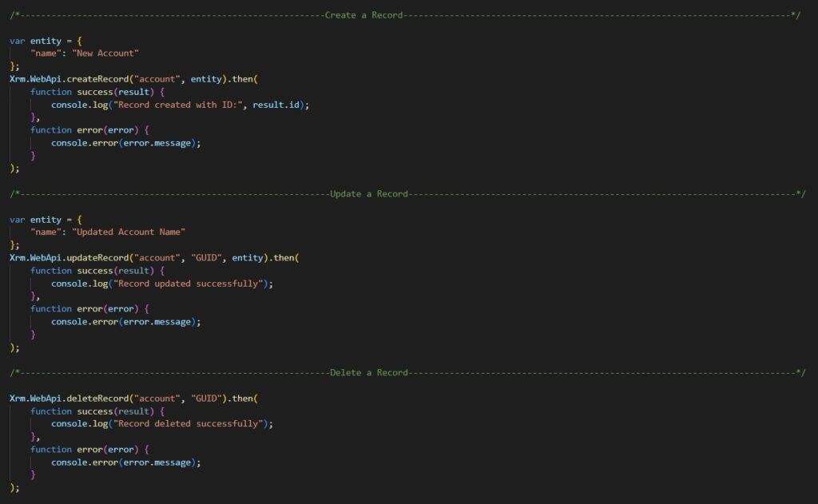Click console.error(error.message) in the Delete section

click(125, 462)
